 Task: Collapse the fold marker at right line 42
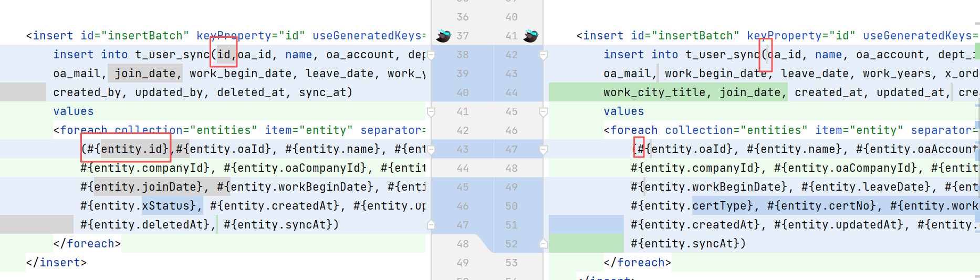(x=544, y=55)
